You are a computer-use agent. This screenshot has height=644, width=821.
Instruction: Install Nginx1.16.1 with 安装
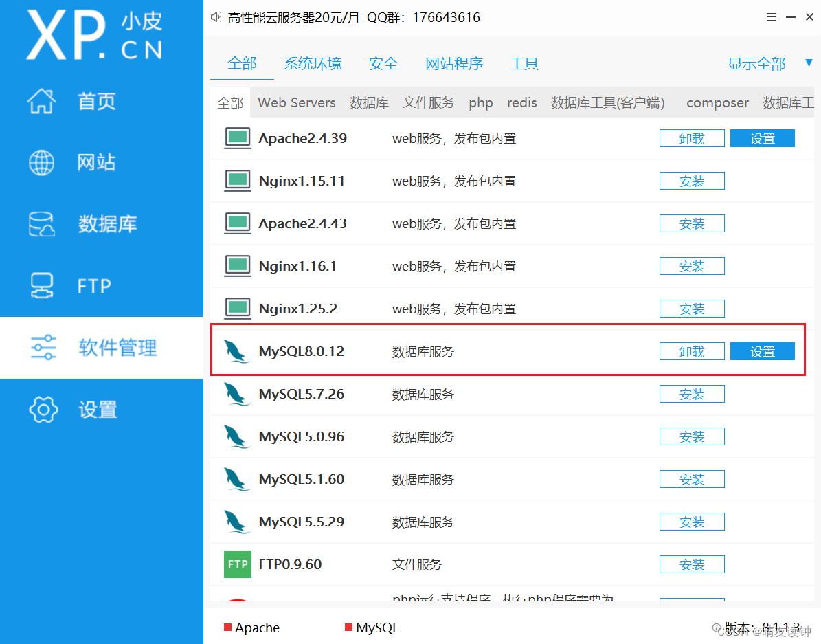692,266
